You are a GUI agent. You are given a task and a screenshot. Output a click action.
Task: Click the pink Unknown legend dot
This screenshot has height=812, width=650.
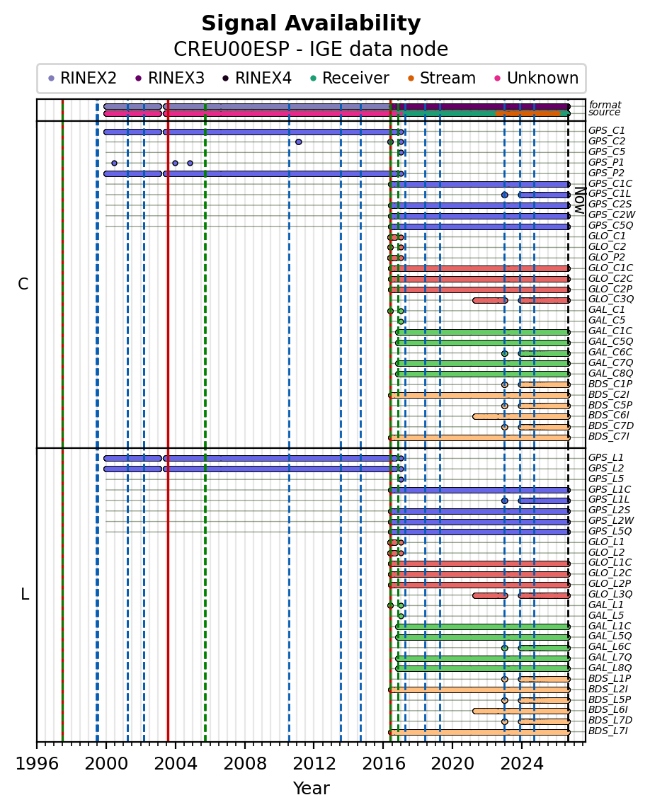[498, 79]
